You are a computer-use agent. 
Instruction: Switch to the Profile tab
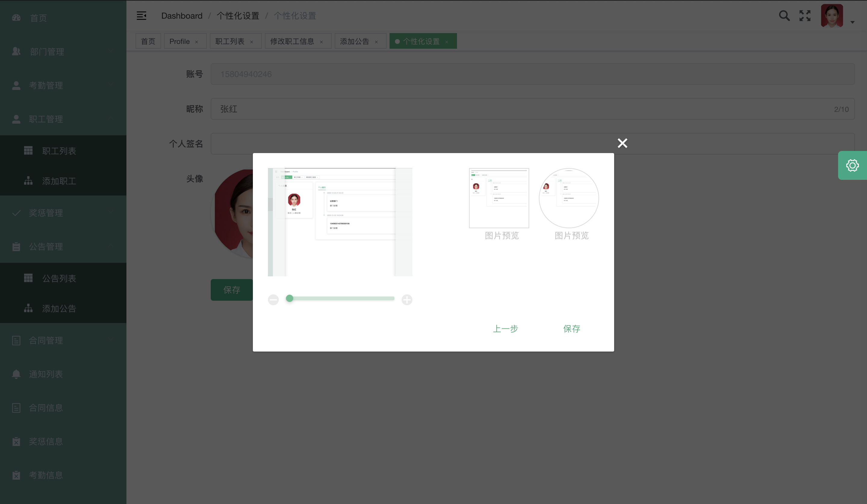(180, 41)
